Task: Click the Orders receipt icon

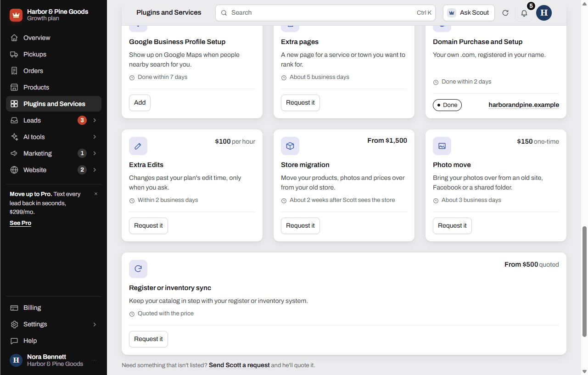Action: [x=14, y=71]
